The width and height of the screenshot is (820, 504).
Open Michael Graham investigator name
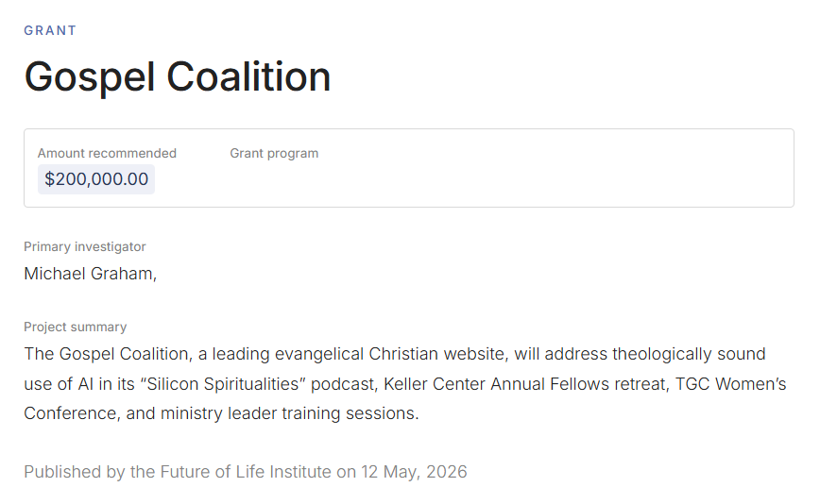click(90, 273)
